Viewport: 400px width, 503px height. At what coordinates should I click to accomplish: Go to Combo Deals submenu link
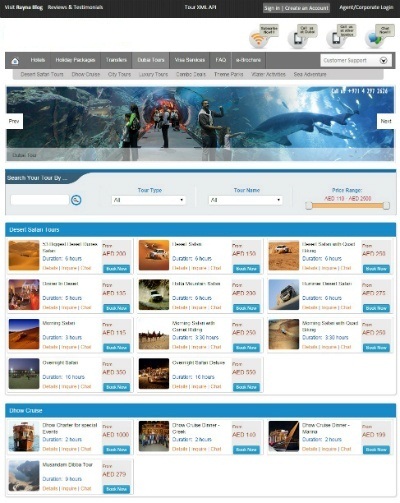click(x=191, y=74)
